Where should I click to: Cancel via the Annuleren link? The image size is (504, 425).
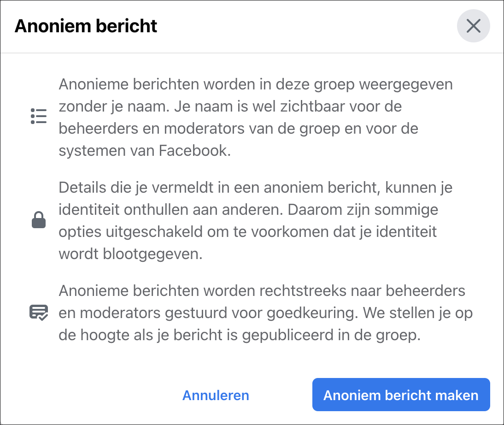coord(216,395)
